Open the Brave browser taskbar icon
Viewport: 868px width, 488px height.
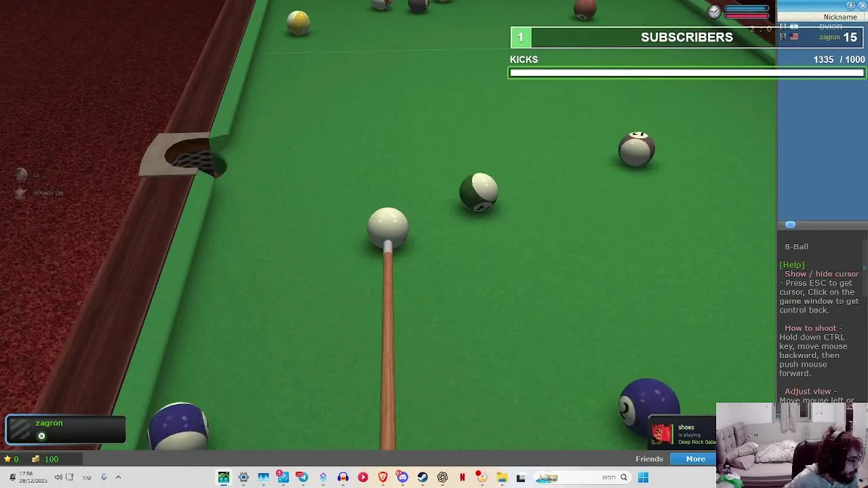383,478
